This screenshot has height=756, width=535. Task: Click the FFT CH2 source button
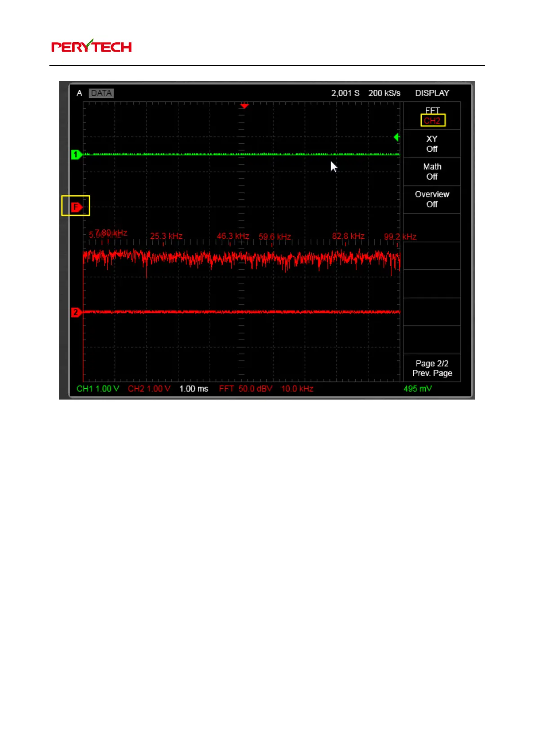coord(432,116)
